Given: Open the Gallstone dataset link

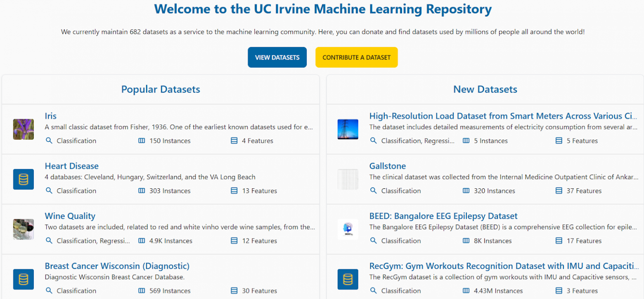Looking at the screenshot, I should pos(388,166).
